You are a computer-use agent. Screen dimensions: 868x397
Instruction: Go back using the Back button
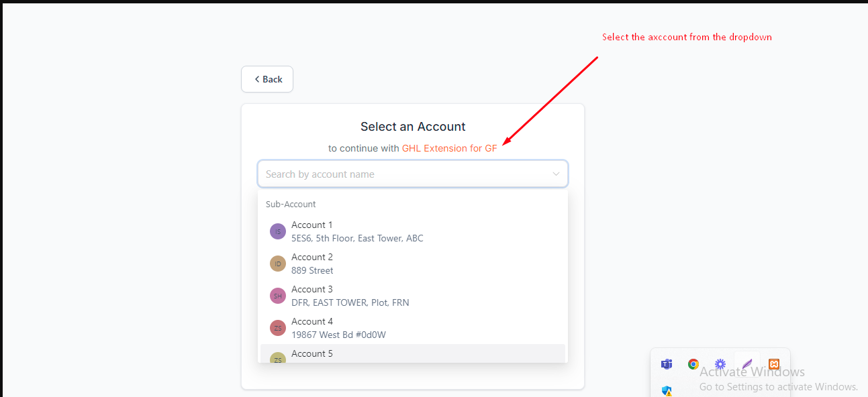click(267, 79)
